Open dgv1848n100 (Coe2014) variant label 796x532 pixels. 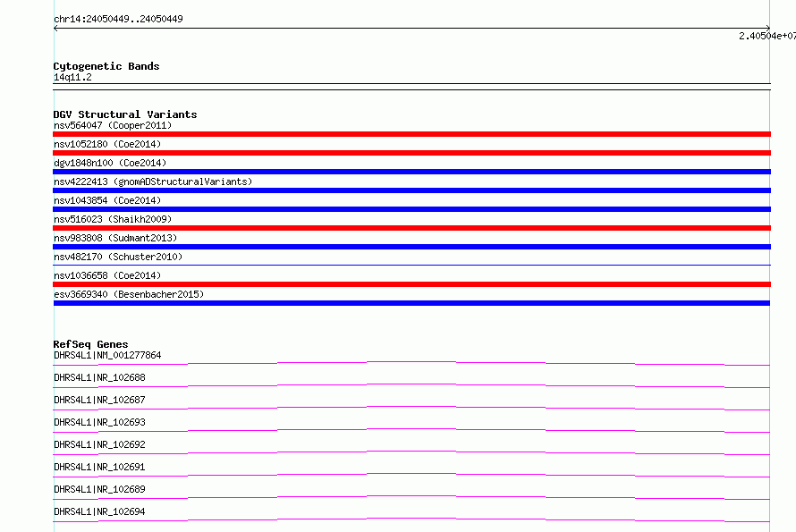pyautogui.click(x=110, y=163)
